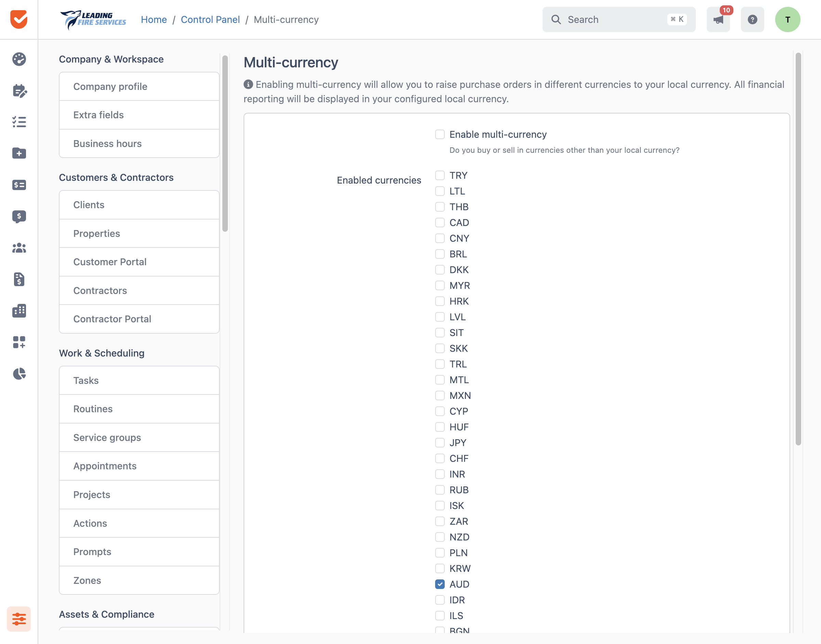Viewport: 821px width, 644px height.
Task: Go to Contractor Portal settings
Action: tap(139, 319)
